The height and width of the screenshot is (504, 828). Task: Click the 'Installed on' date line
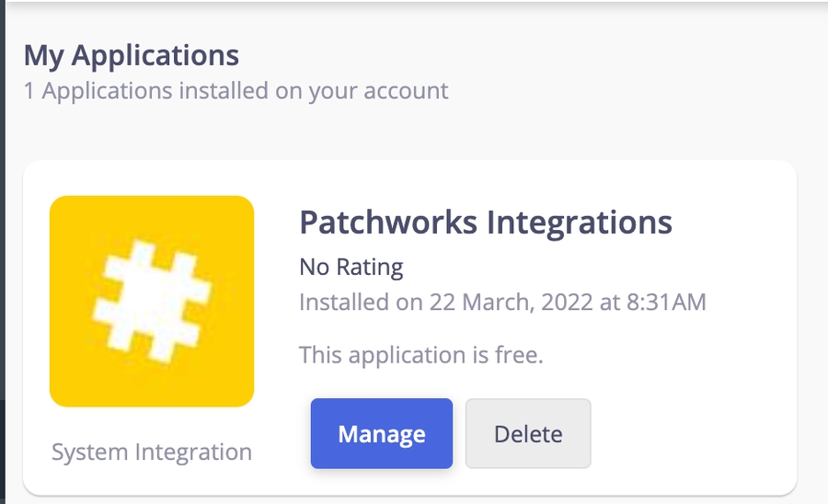point(502,302)
